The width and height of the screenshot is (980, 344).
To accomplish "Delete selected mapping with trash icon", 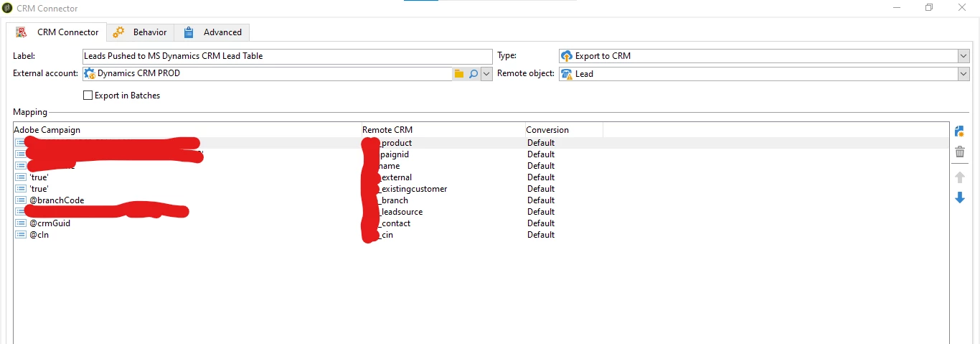I will (x=959, y=152).
